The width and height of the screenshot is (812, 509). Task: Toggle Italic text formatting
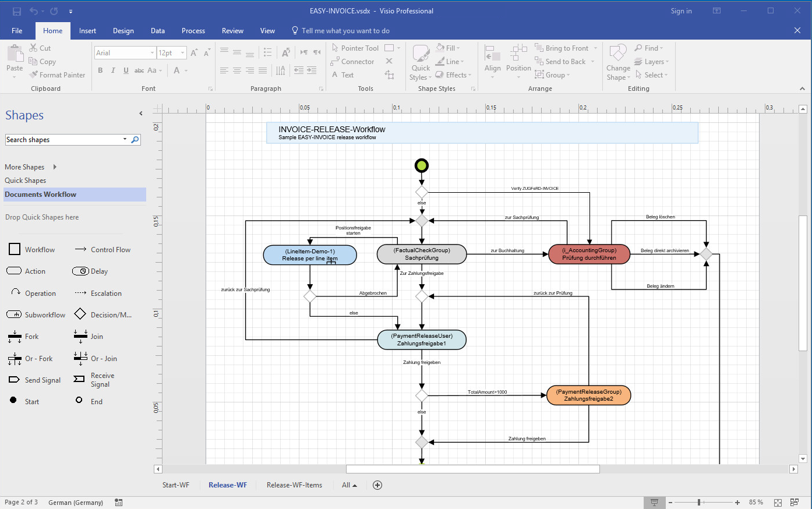[113, 70]
